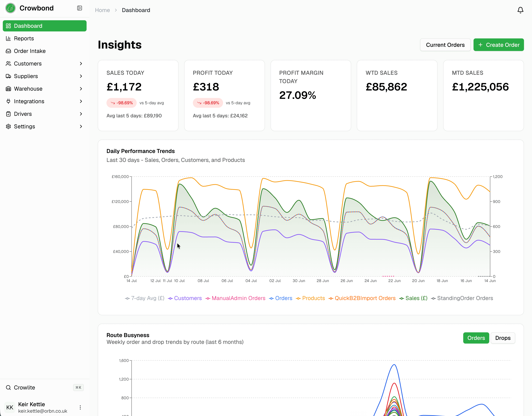Toggle Orders legend series in performance chart
532x416 pixels.
pos(281,298)
